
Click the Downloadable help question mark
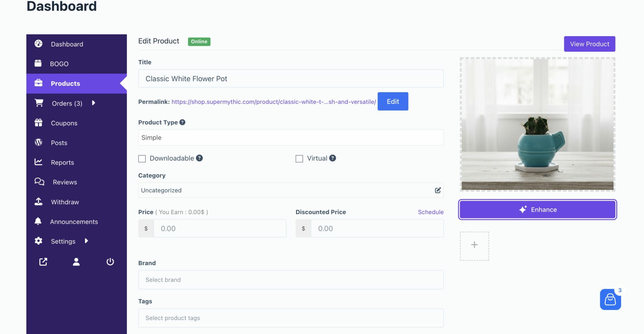pyautogui.click(x=199, y=158)
